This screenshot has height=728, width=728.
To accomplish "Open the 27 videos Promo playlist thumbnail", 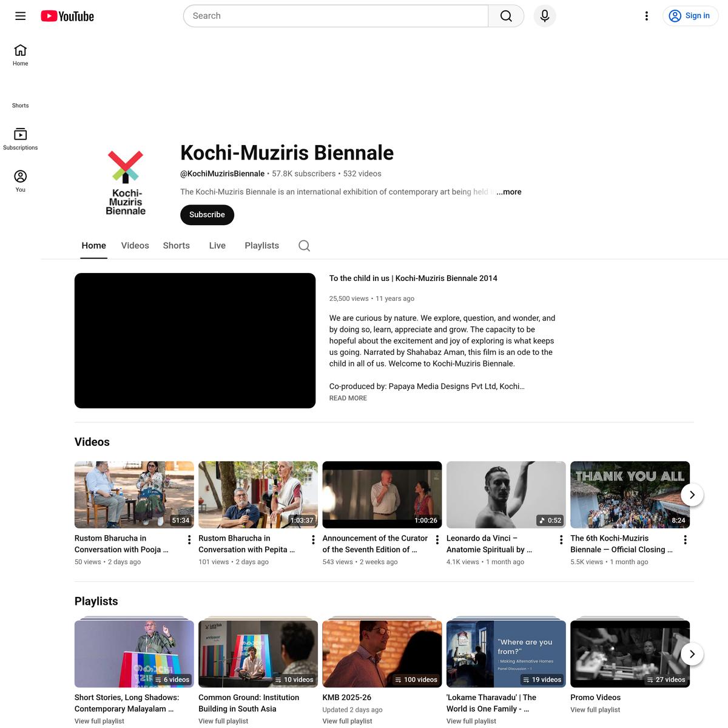I will (630, 653).
